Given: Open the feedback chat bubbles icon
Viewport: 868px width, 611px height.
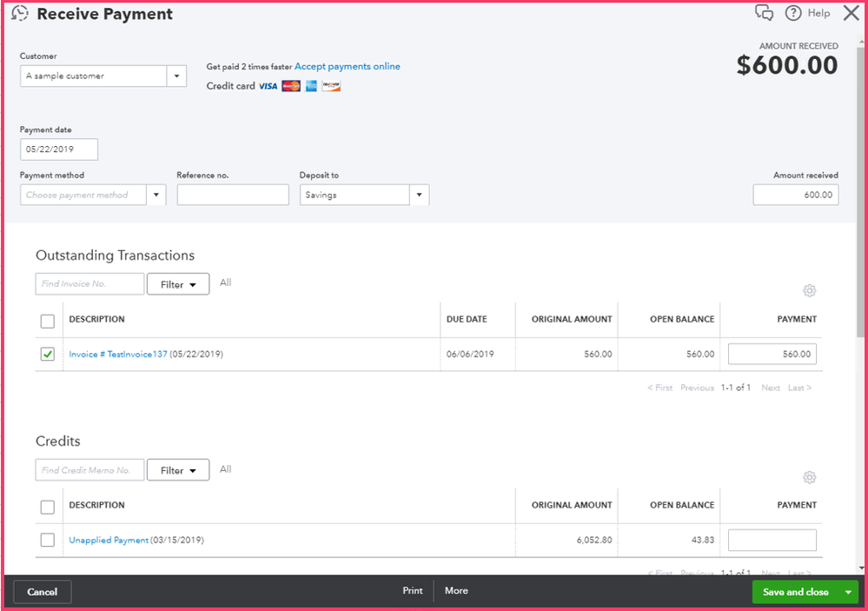Looking at the screenshot, I should click(x=764, y=13).
